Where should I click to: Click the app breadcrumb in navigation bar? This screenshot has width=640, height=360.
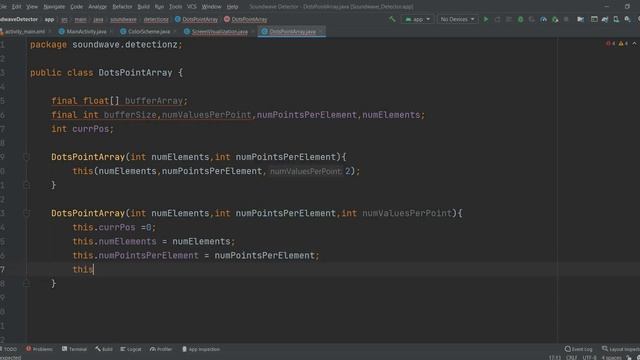coord(49,19)
